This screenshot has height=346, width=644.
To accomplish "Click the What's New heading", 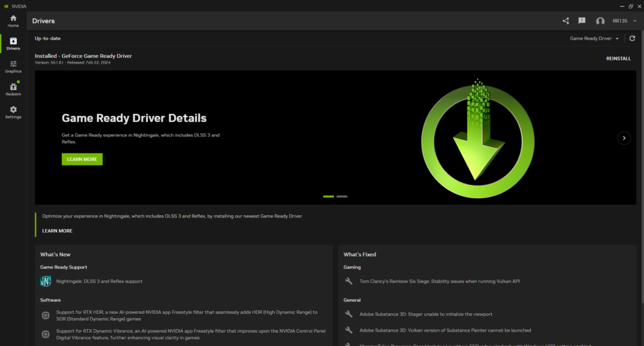I will pyautogui.click(x=55, y=254).
